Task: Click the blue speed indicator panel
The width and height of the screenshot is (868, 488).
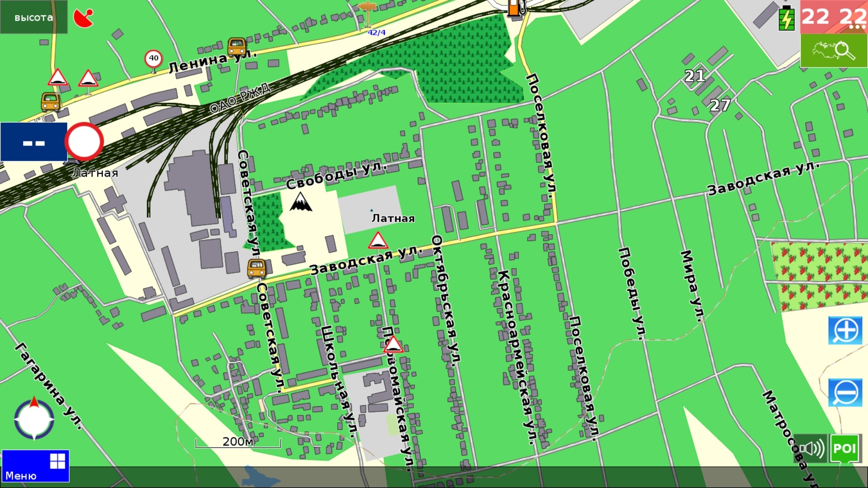Action: tap(34, 142)
